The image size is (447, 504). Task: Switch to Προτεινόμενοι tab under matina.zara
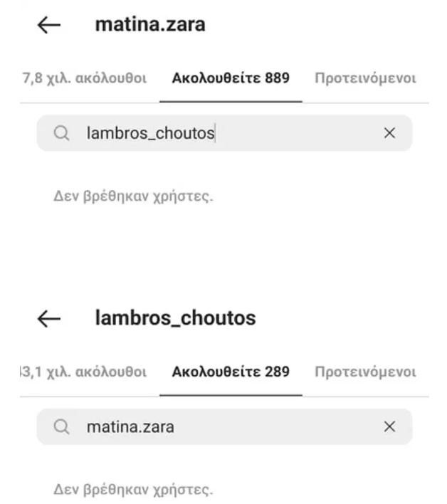(x=365, y=78)
